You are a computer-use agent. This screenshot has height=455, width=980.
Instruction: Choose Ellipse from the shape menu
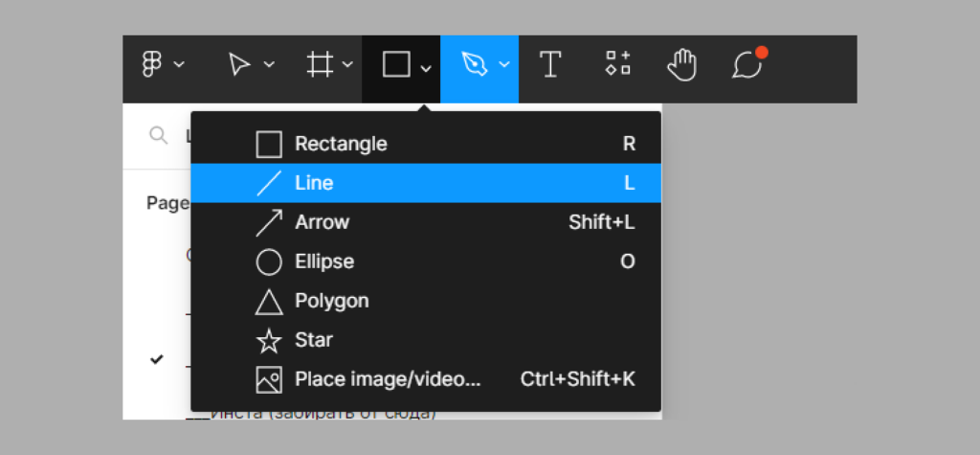pos(426,262)
